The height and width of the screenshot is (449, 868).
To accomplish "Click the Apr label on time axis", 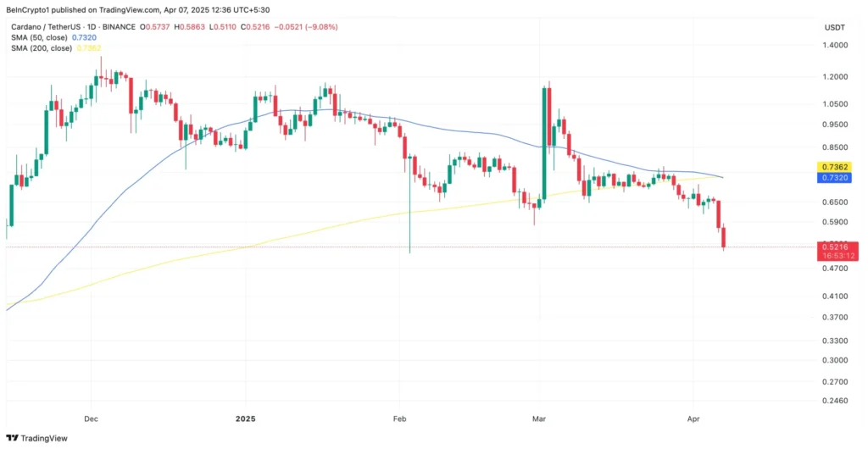I will [693, 419].
